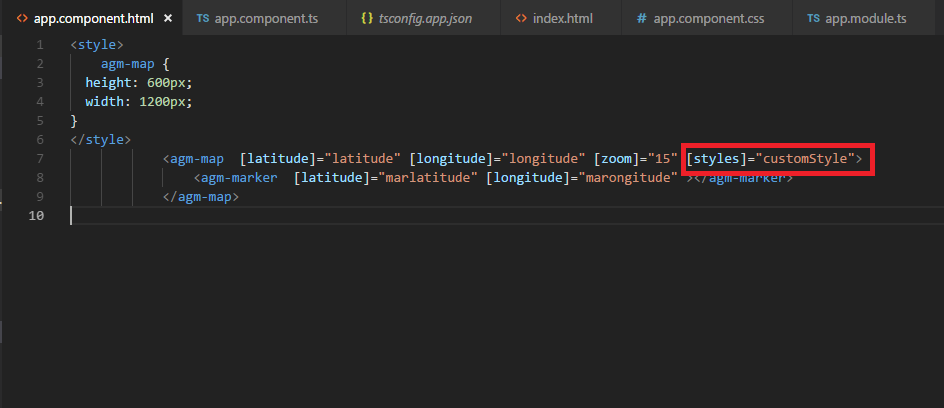Viewport: 944px width, 408px height.
Task: Click the width property on line 4
Action: click(x=105, y=102)
